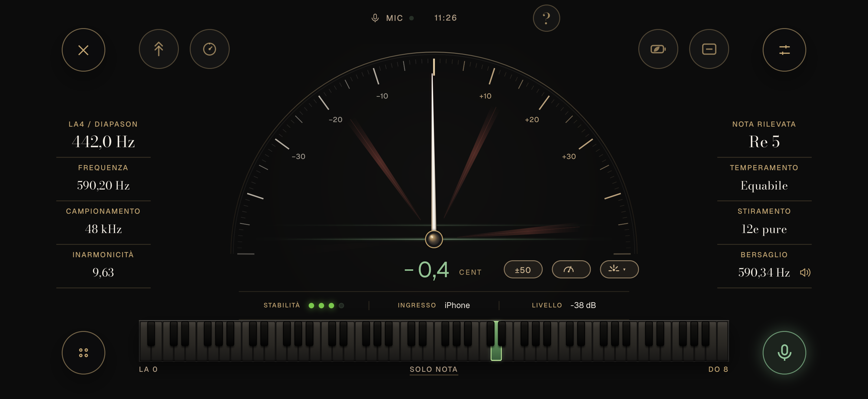Tap the detected note Re 5

[x=764, y=142]
